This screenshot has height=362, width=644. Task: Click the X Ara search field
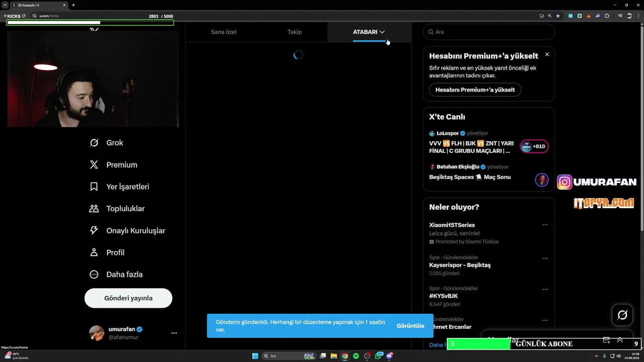489,32
